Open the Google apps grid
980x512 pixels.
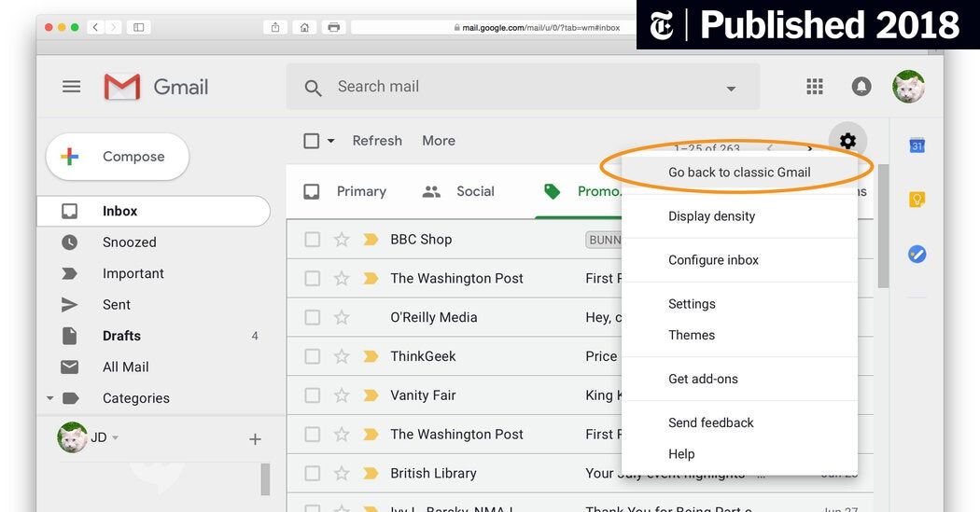(815, 86)
